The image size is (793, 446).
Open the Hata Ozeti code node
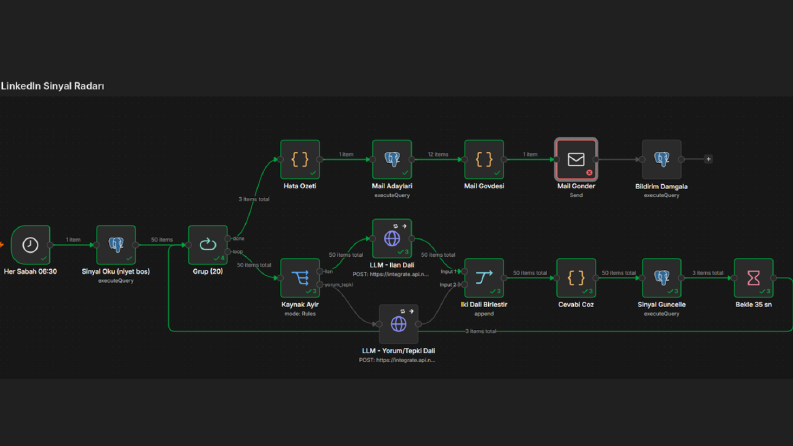pos(300,159)
